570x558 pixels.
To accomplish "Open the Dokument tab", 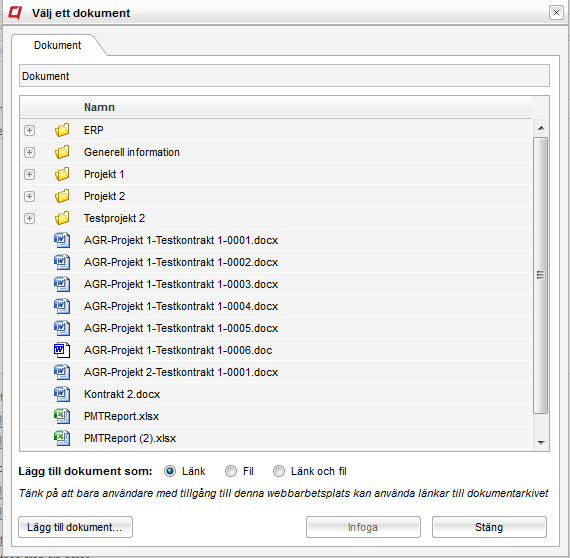I will [57, 45].
